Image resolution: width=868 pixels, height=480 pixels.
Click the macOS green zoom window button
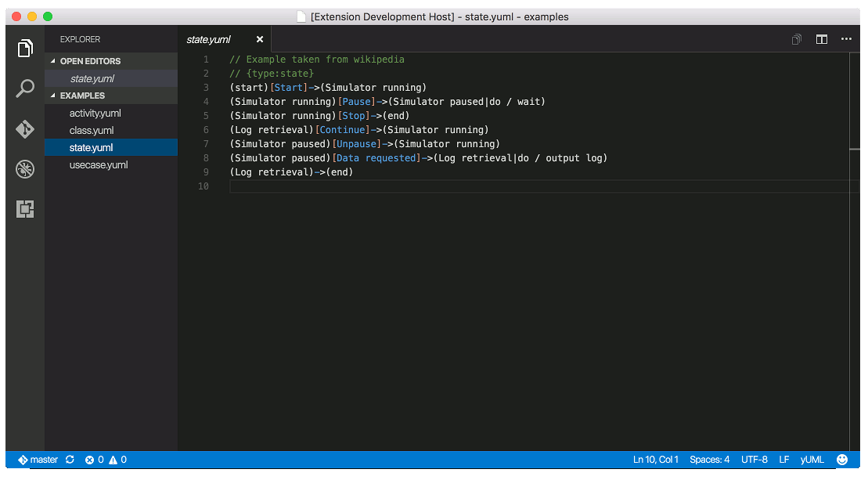[x=48, y=16]
